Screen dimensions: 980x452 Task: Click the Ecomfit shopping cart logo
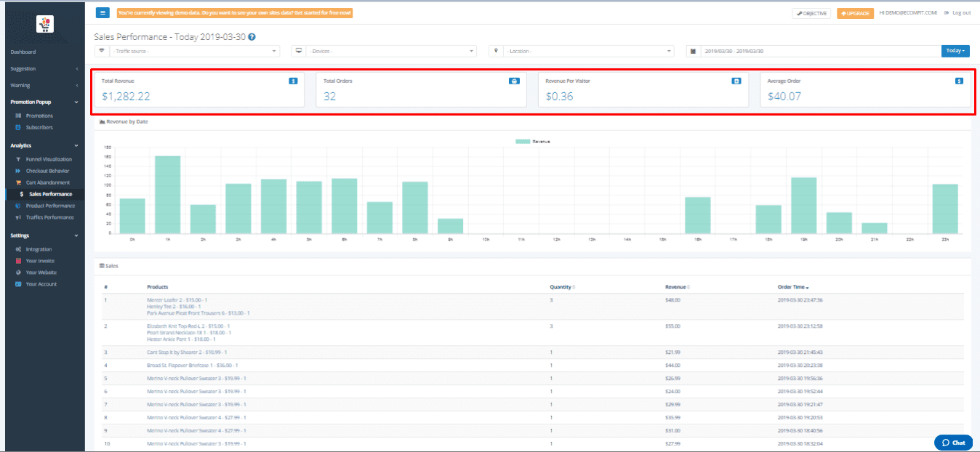point(45,24)
